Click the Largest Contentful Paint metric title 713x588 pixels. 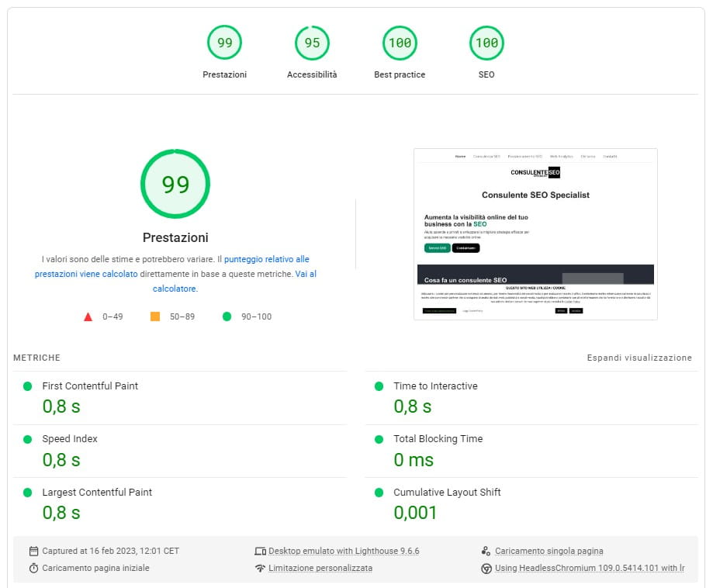coord(97,492)
